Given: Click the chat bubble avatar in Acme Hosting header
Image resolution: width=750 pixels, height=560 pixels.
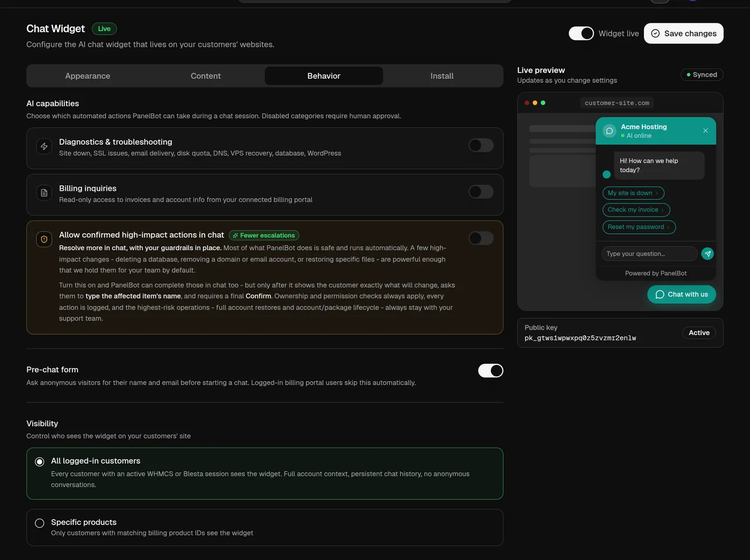Looking at the screenshot, I should (x=609, y=131).
